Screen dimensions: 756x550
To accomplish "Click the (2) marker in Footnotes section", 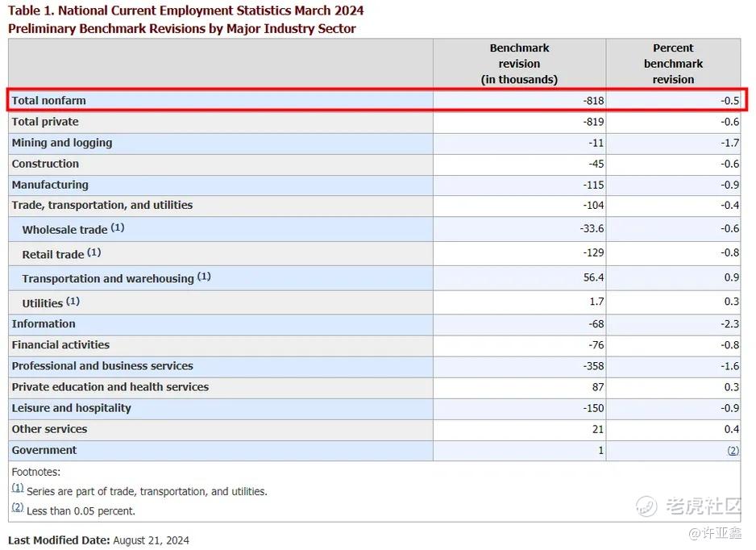I will tap(18, 507).
